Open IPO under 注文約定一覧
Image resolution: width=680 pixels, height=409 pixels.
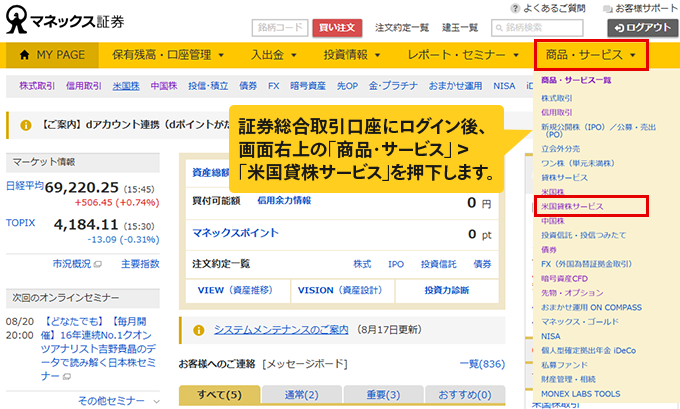[396, 264]
